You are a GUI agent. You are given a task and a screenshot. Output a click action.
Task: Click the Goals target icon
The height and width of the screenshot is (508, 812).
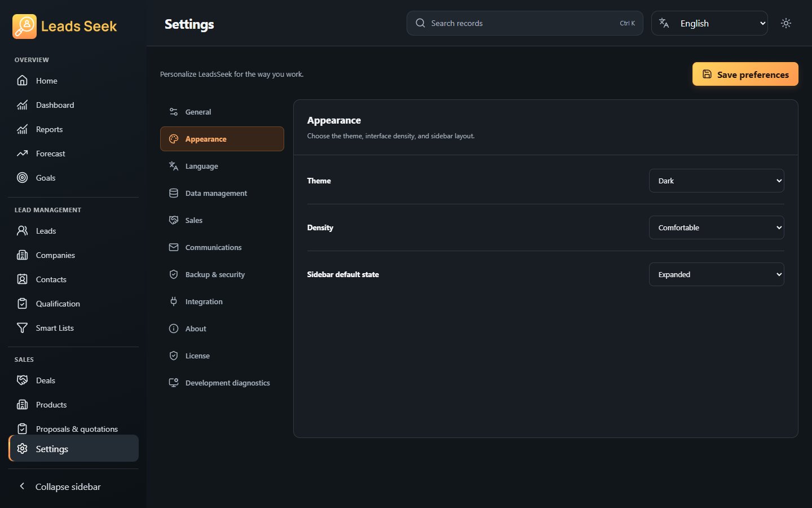(22, 178)
